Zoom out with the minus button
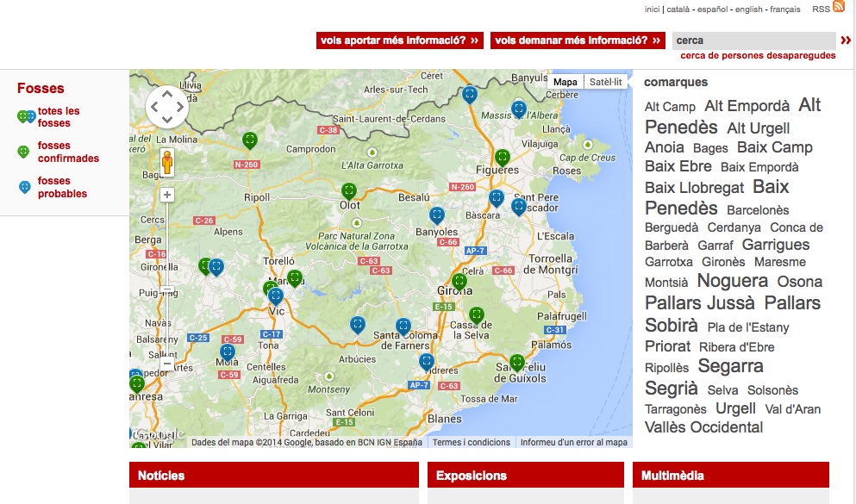This screenshot has width=856, height=504. coord(167,363)
